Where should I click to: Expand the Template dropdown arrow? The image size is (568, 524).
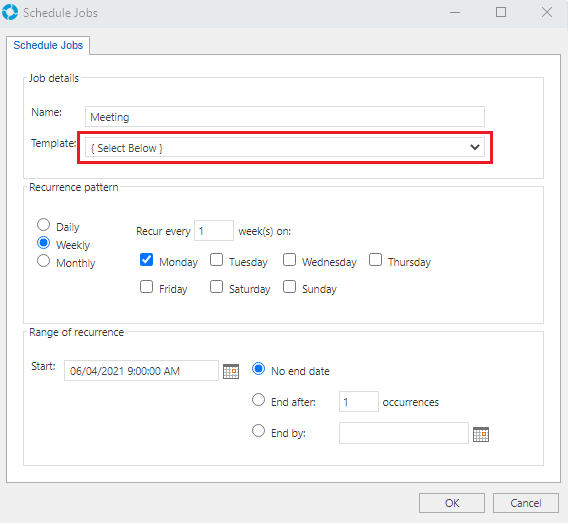tap(475, 147)
